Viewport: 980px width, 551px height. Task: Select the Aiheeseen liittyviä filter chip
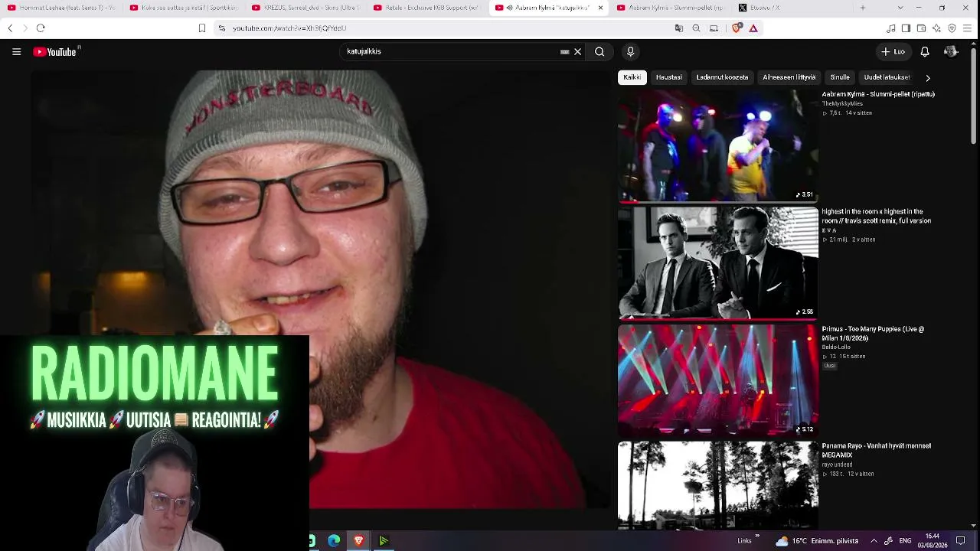point(789,77)
